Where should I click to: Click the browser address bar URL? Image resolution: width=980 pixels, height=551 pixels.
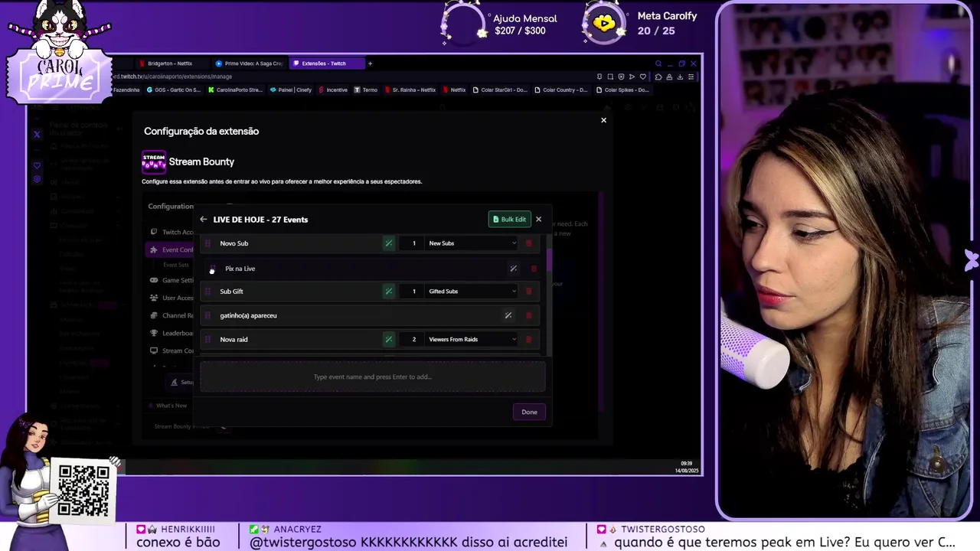(x=172, y=77)
